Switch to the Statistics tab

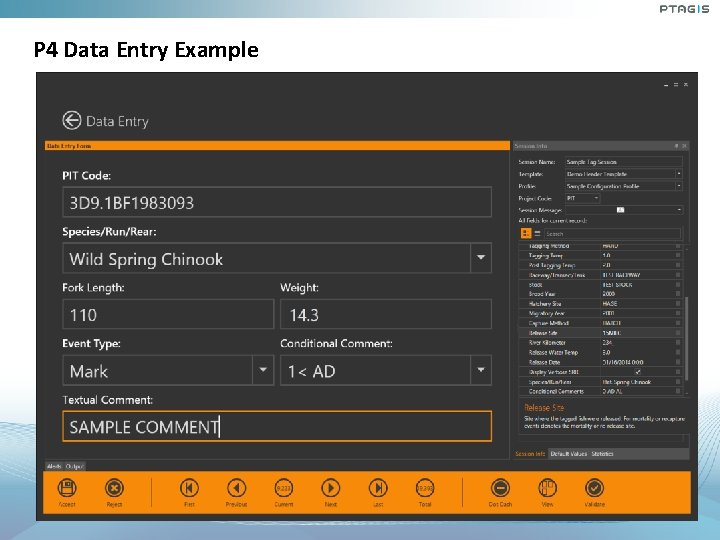[602, 454]
